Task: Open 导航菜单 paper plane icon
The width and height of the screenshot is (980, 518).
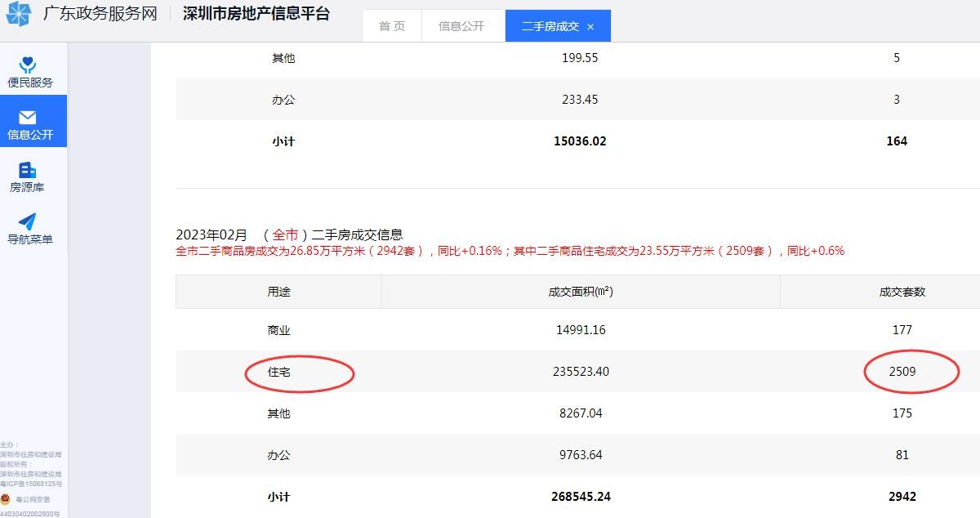Action: point(28,222)
